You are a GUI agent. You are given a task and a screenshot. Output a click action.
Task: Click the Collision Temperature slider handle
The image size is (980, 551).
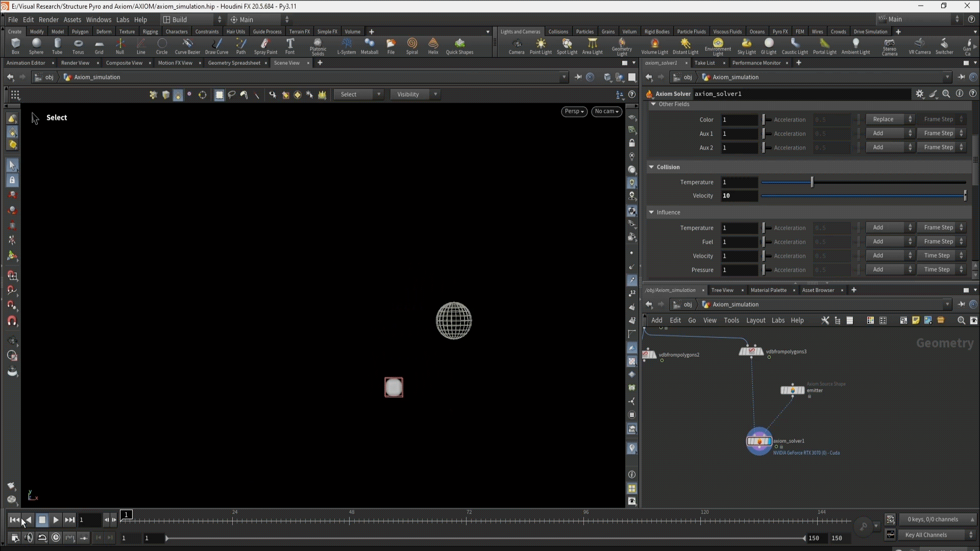812,182
